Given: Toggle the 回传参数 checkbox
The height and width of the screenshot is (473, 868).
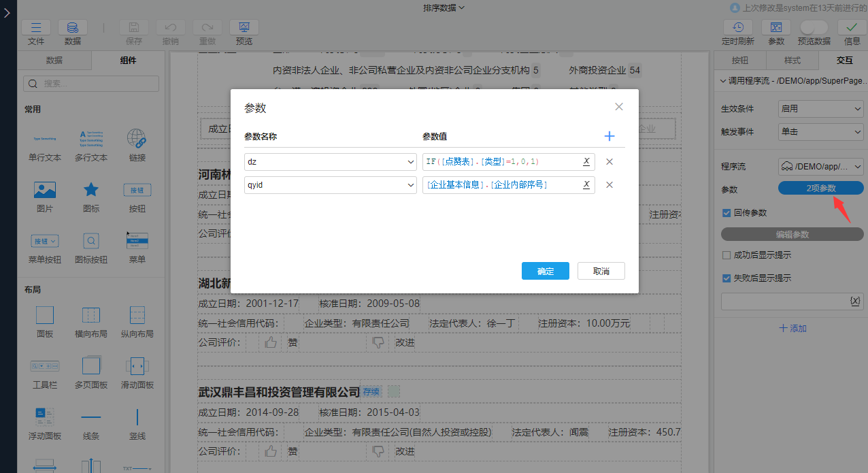Looking at the screenshot, I should click(x=727, y=213).
